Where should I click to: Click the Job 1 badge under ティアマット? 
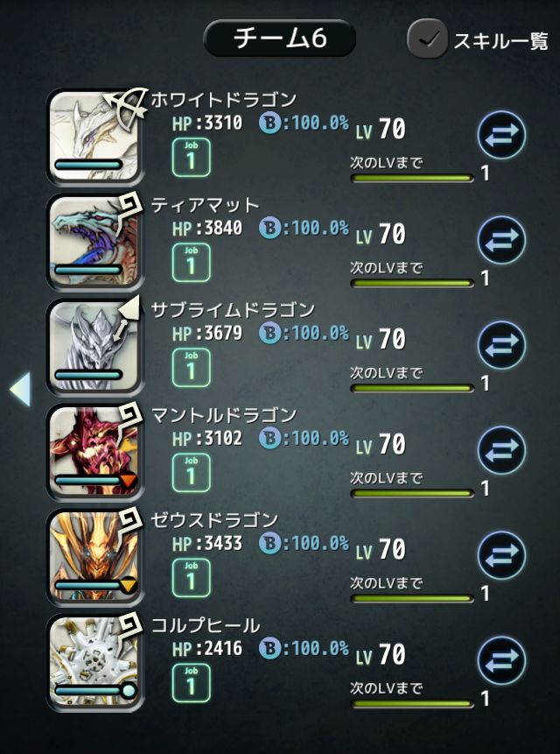(x=191, y=263)
